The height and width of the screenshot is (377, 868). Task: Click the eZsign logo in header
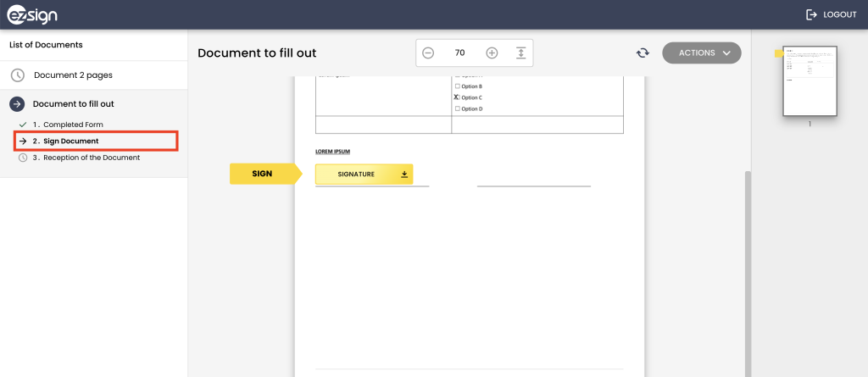[32, 14]
